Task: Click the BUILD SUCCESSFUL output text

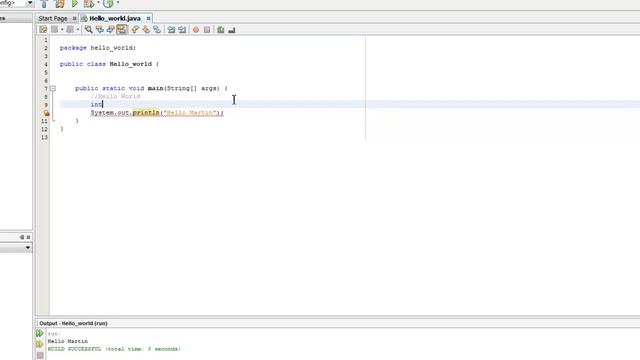Action: click(x=114, y=349)
